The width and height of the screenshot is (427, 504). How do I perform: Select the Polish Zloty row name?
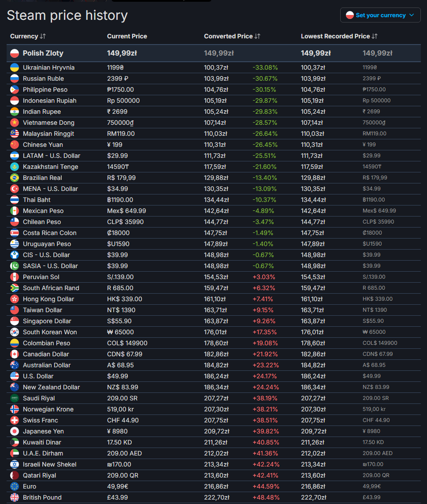pos(43,53)
